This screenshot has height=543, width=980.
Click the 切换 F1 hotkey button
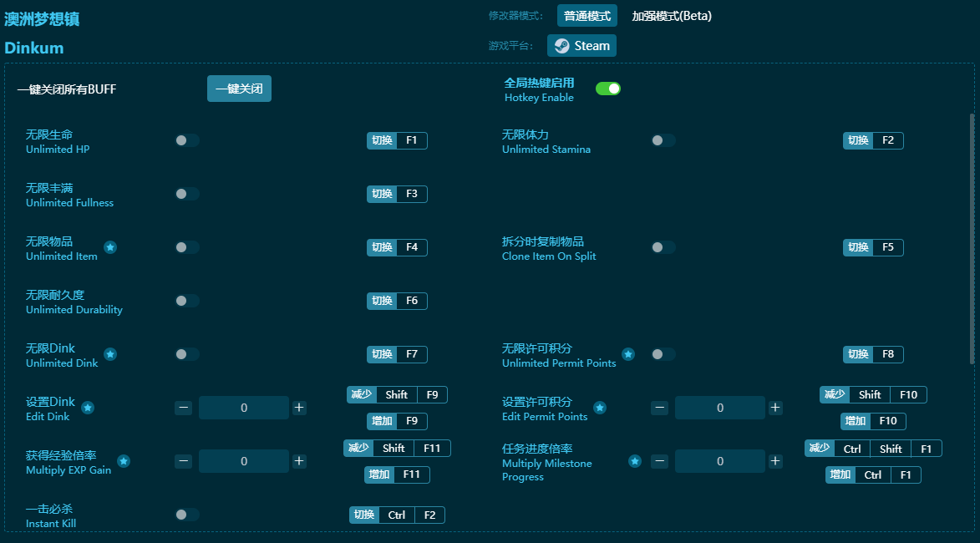[397, 140]
